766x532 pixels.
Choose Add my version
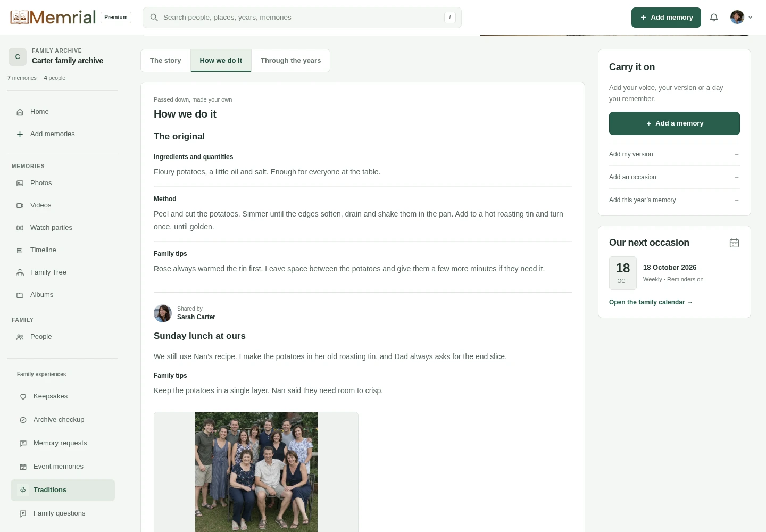675,154
